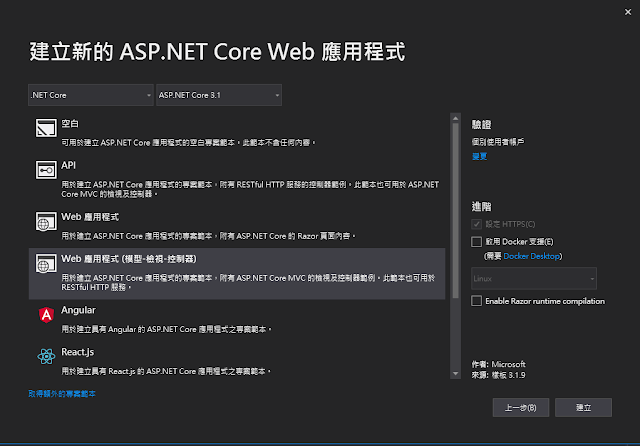Click 變更 link under 驗證
This screenshot has width=640, height=446.
click(479, 156)
